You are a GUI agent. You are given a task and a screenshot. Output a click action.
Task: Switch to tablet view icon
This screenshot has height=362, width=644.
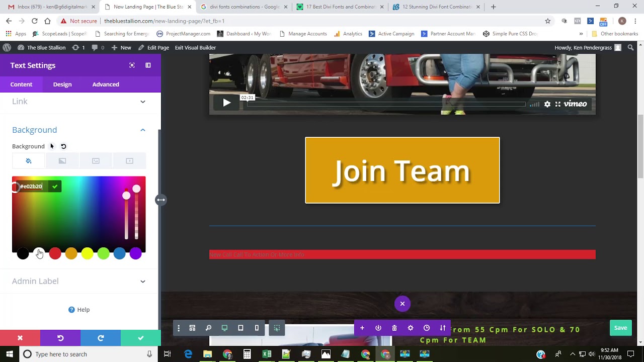click(240, 328)
